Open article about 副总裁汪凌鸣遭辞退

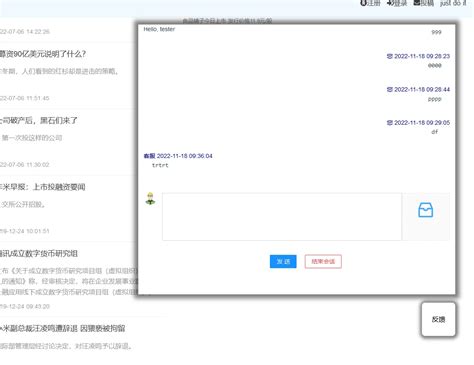pos(63,328)
